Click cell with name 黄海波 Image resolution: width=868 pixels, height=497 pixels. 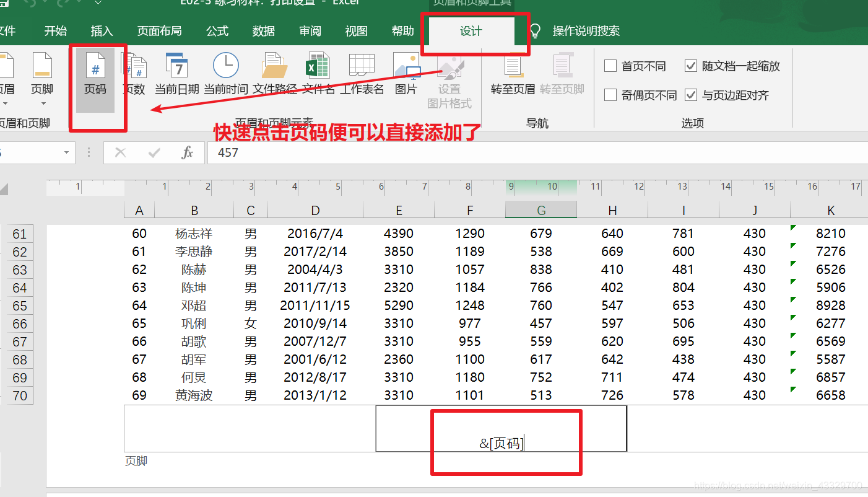[194, 396]
